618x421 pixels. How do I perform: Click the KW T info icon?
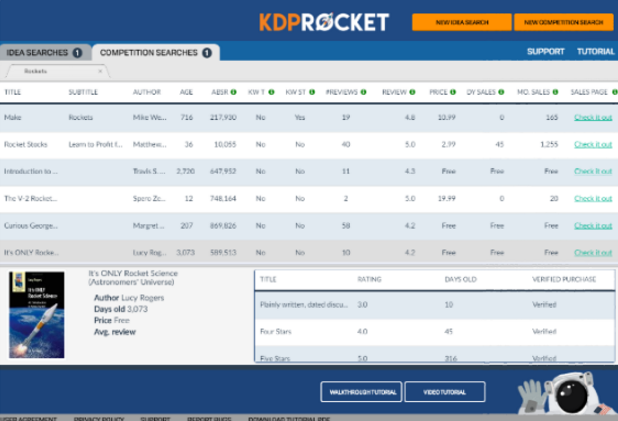[272, 92]
